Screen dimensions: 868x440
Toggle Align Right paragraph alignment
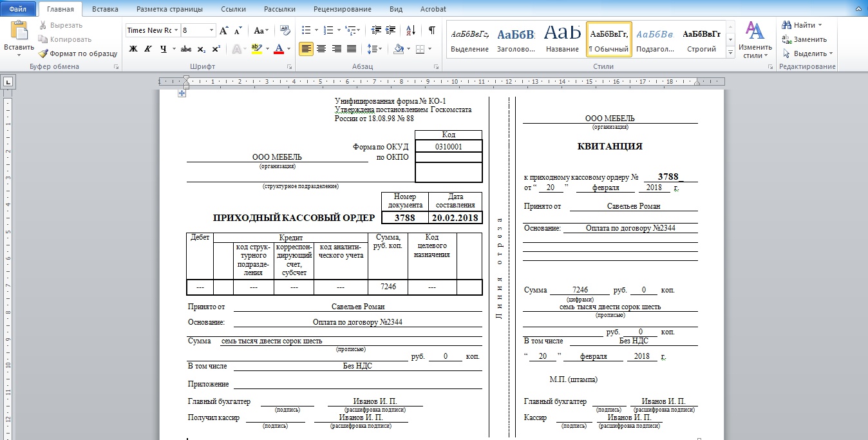(336, 49)
